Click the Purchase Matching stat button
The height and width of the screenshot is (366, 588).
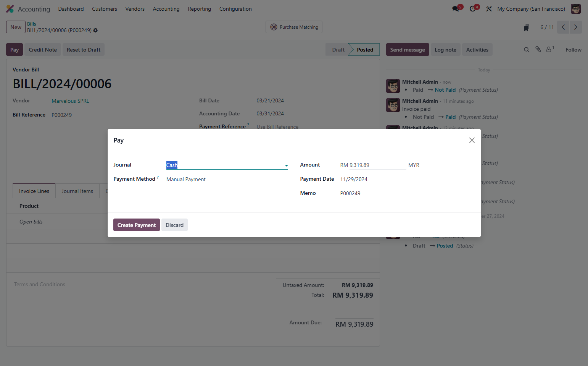(294, 27)
